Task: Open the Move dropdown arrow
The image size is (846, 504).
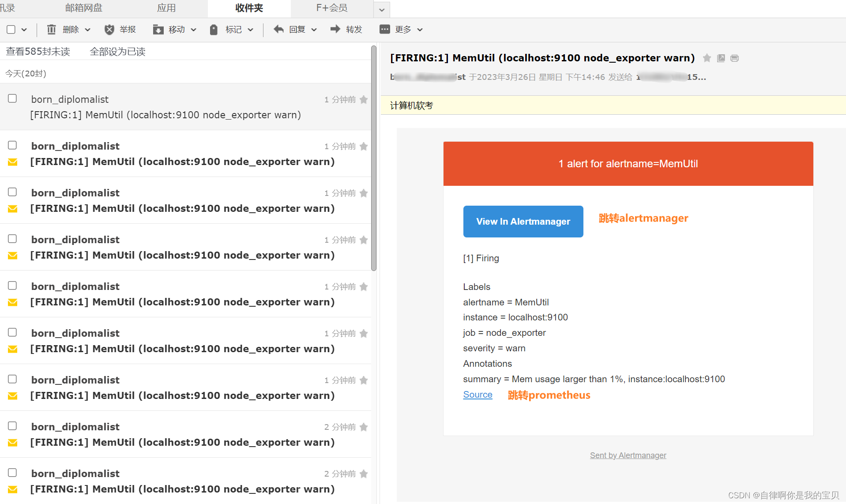Action: point(194,30)
